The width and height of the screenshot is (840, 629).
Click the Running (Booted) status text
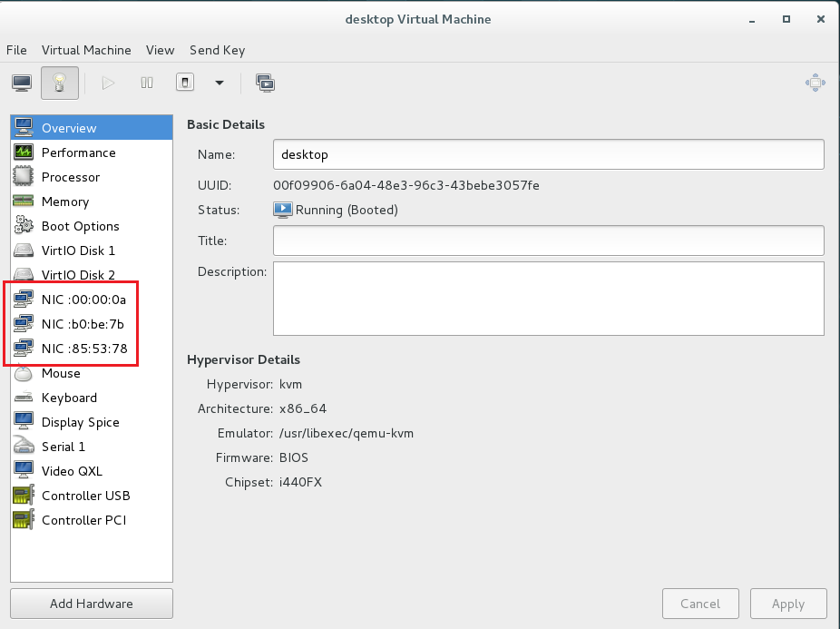point(347,211)
